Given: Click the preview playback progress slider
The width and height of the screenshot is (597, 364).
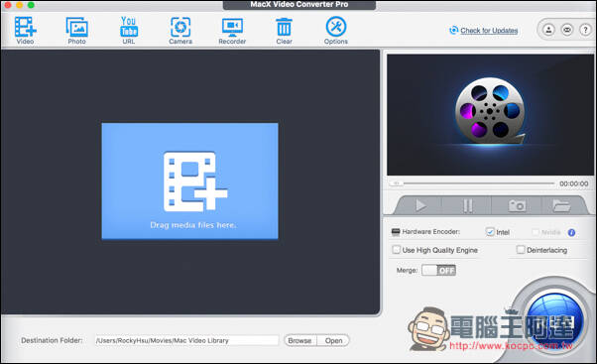Looking at the screenshot, I should pos(472,183).
